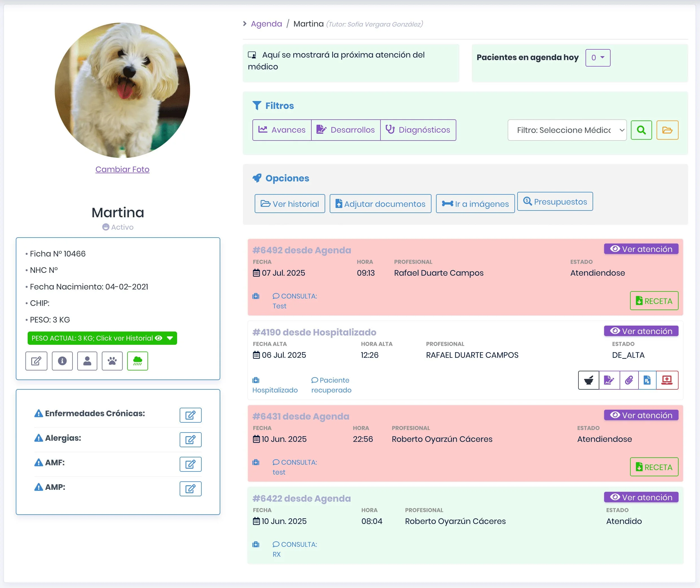The image size is (700, 588).
Task: Click the Cambiar Foto link
Action: click(x=122, y=169)
